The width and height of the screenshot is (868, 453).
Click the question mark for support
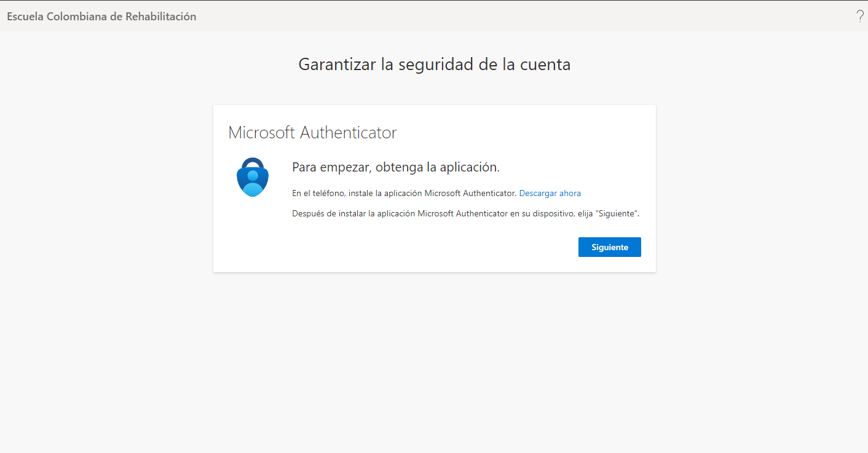pos(859,16)
